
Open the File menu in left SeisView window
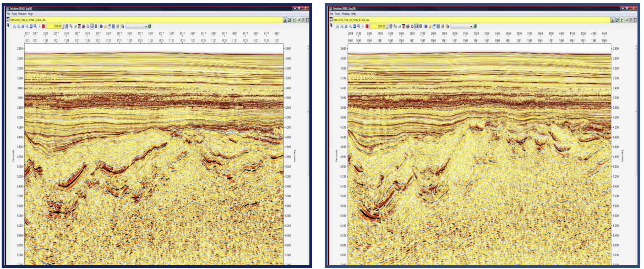(x=8, y=14)
